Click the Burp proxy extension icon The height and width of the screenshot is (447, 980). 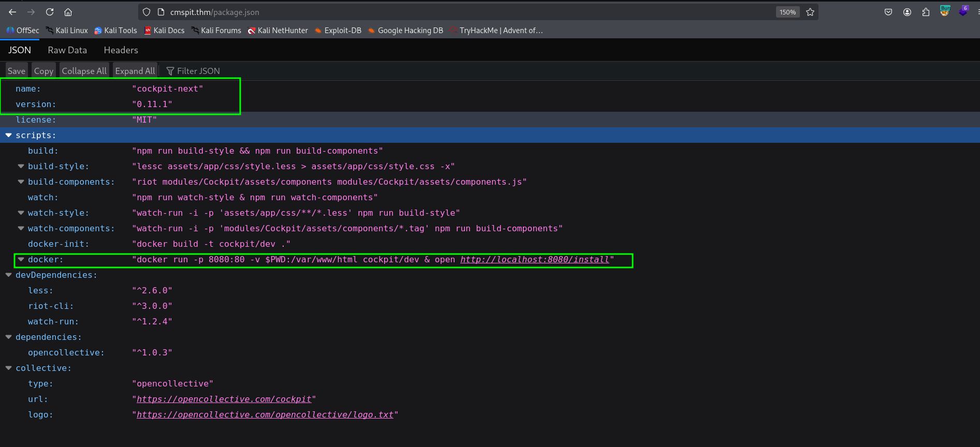945,11
